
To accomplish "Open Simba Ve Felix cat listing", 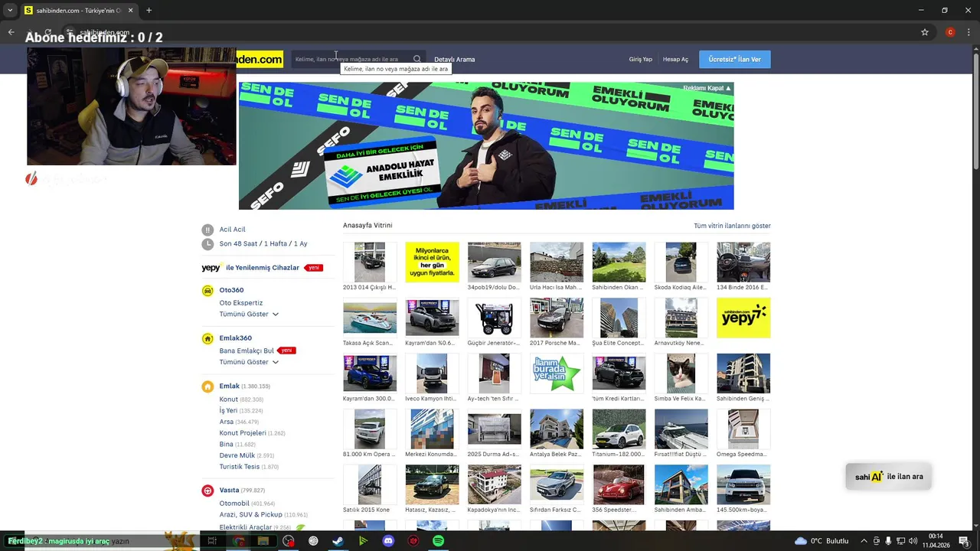I will point(681,373).
